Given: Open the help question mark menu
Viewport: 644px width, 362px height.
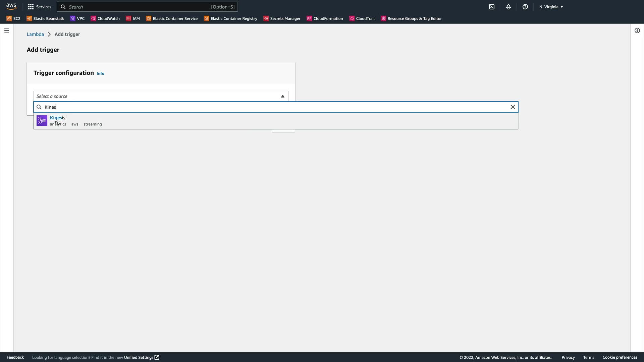Looking at the screenshot, I should click(525, 7).
